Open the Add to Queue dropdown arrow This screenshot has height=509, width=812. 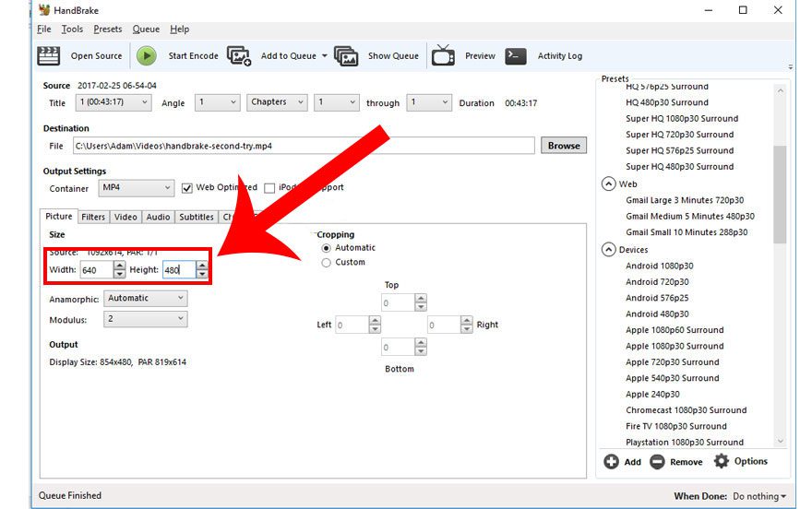[x=325, y=56]
